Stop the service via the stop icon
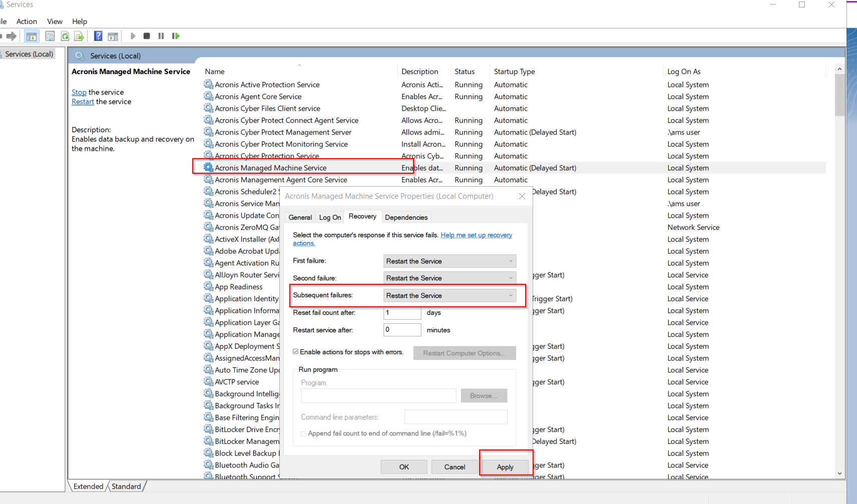Screen dimensions: 857x504 coord(147,36)
